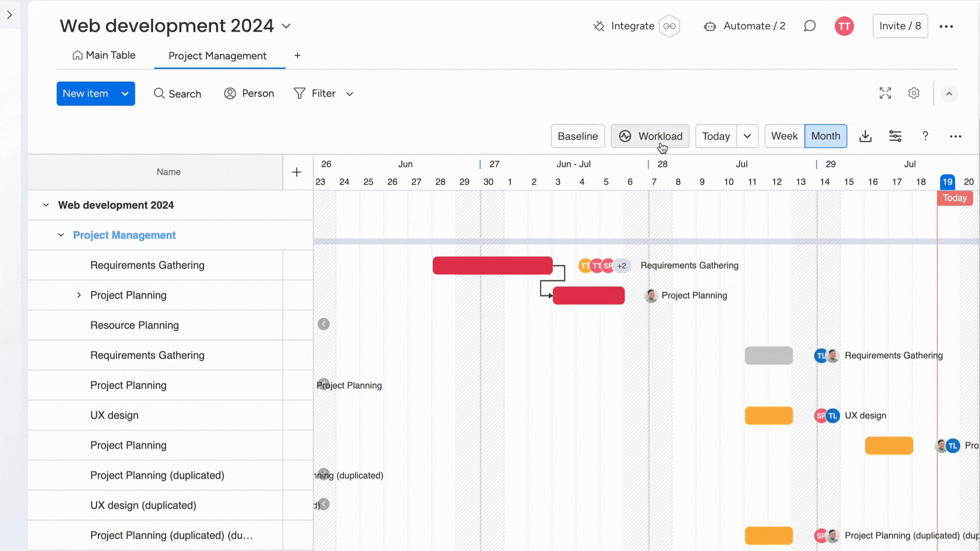Switch timeline to Week view

(x=783, y=136)
